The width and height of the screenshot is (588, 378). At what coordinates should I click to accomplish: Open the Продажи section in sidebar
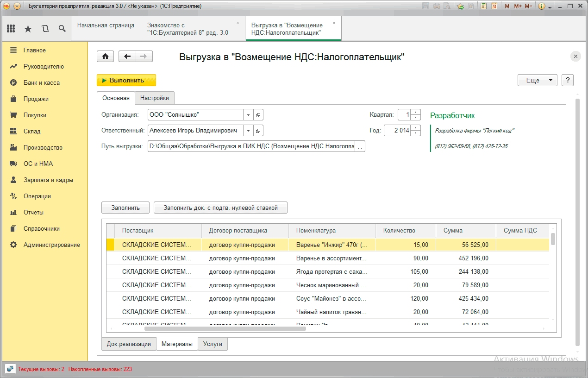click(x=36, y=99)
